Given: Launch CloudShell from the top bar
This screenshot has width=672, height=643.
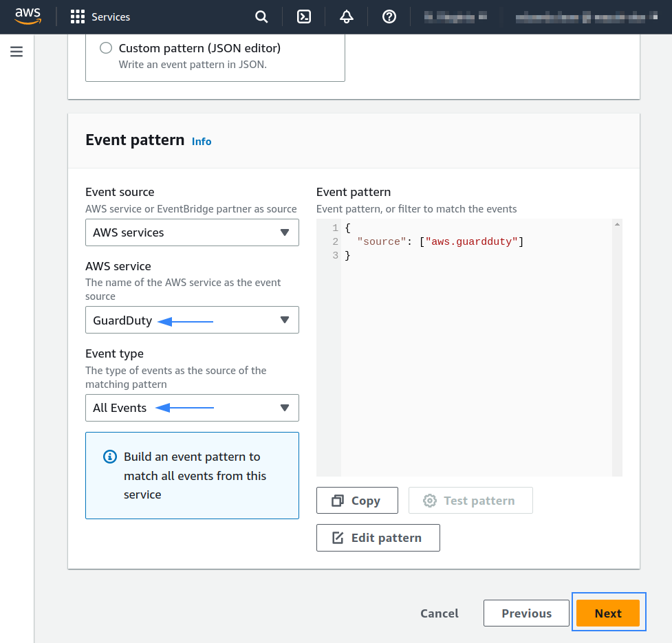Looking at the screenshot, I should pos(304,17).
